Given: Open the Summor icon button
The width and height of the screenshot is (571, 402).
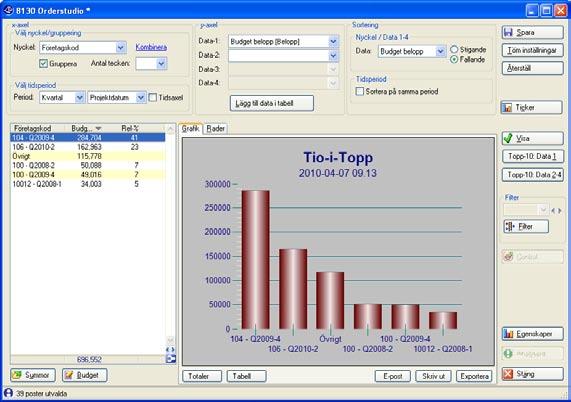Looking at the screenshot, I should tap(33, 375).
